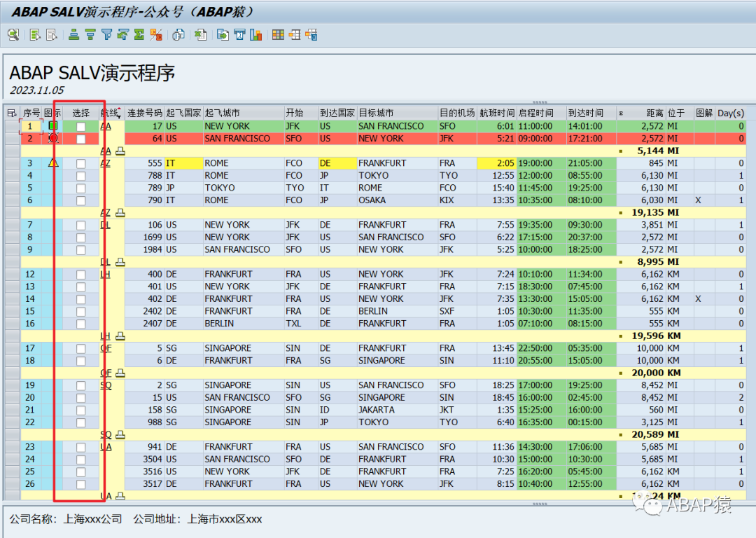This screenshot has height=538, width=756.
Task: Click the Sort Ascending toolbar icon
Action: coord(73,35)
